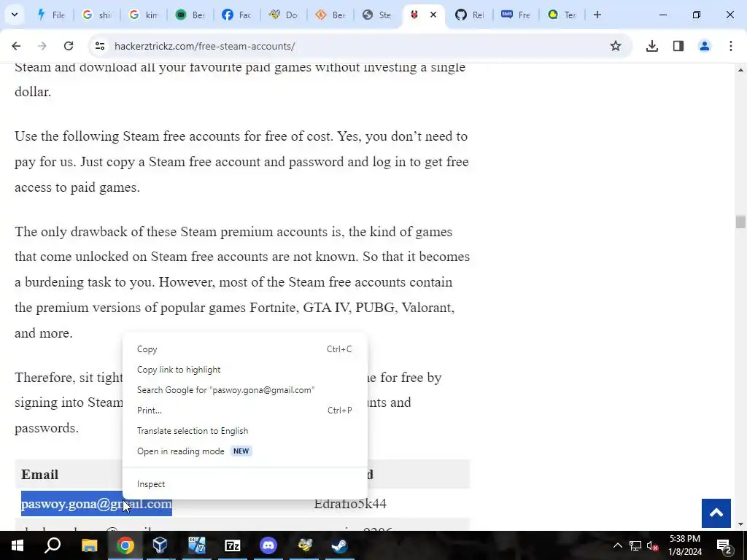Choose Open in reading mode
747x560 pixels.
point(245,451)
